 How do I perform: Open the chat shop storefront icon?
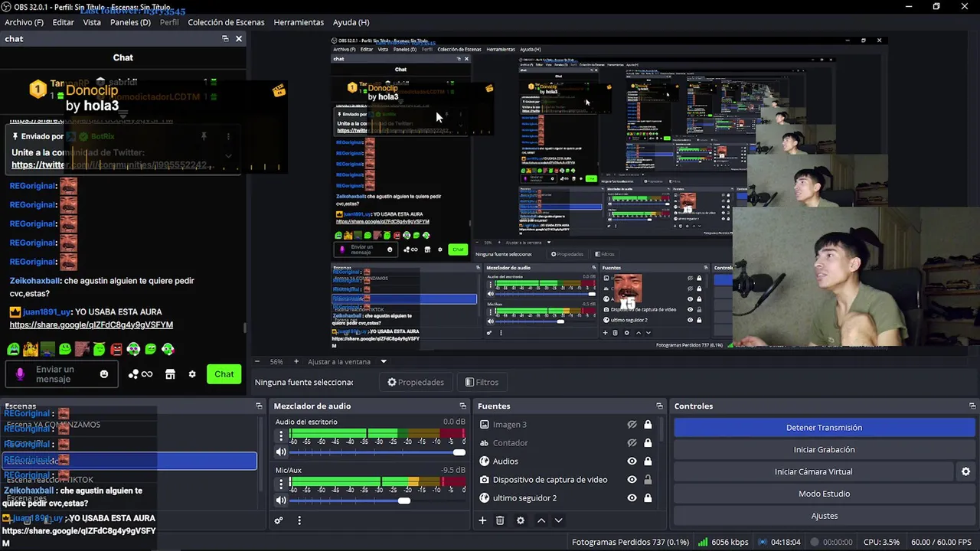pyautogui.click(x=170, y=374)
